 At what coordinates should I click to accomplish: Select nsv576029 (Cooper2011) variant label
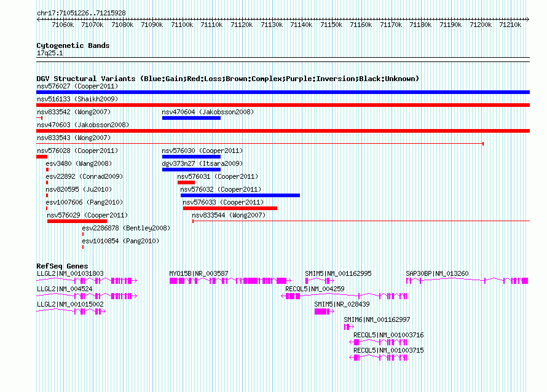pyautogui.click(x=87, y=215)
